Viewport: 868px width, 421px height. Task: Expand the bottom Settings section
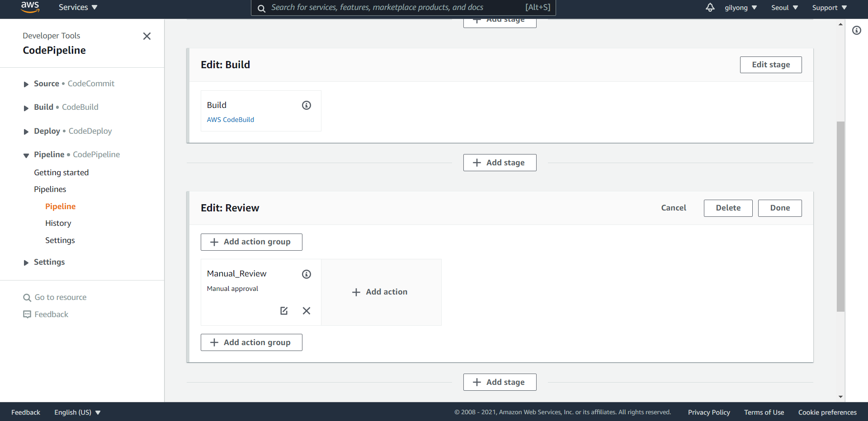point(26,262)
